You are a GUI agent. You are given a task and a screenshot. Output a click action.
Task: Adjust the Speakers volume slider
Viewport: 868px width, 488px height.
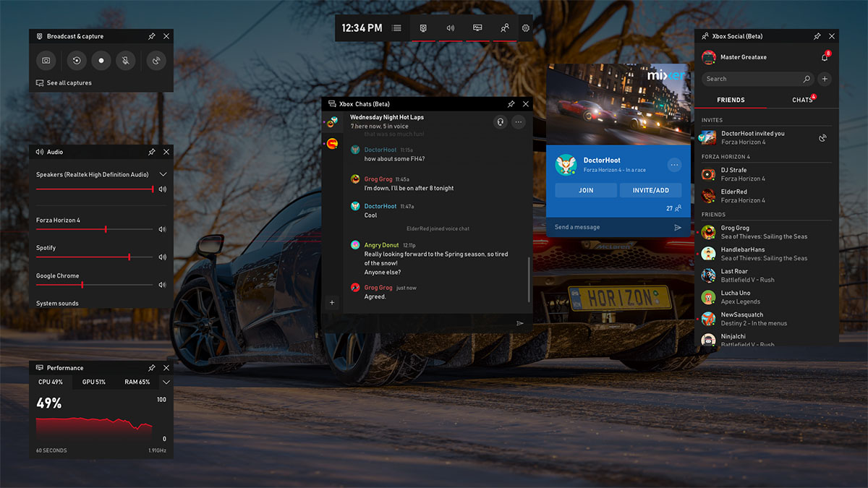click(x=95, y=189)
